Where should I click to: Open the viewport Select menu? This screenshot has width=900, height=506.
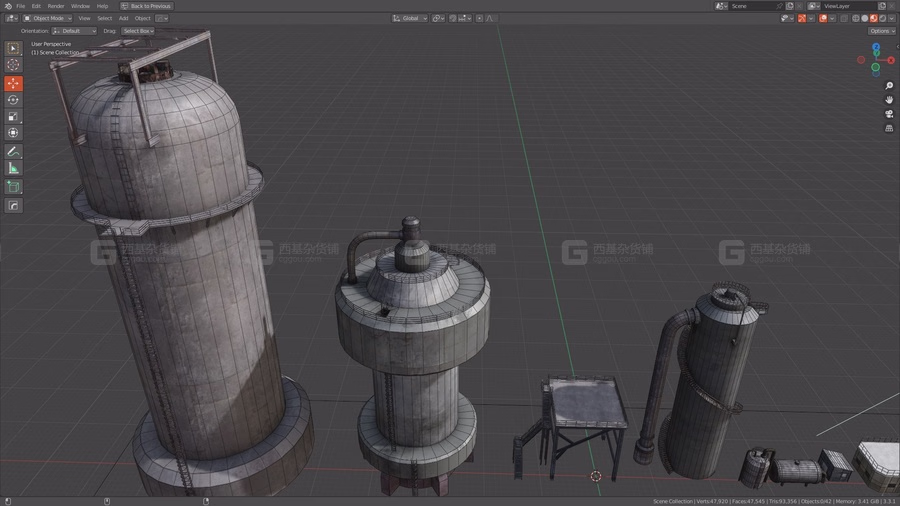coord(104,18)
